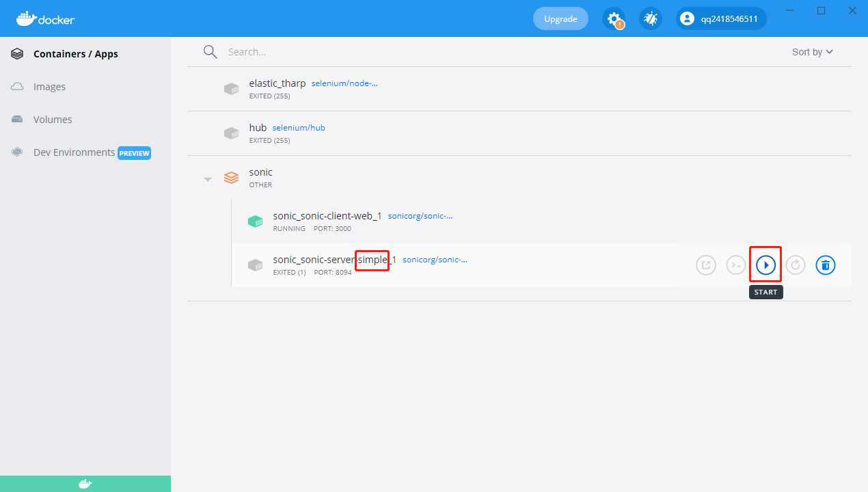The width and height of the screenshot is (868, 492).
Task: Click sonic_sonic-client-web_1 running container icon
Action: (255, 221)
